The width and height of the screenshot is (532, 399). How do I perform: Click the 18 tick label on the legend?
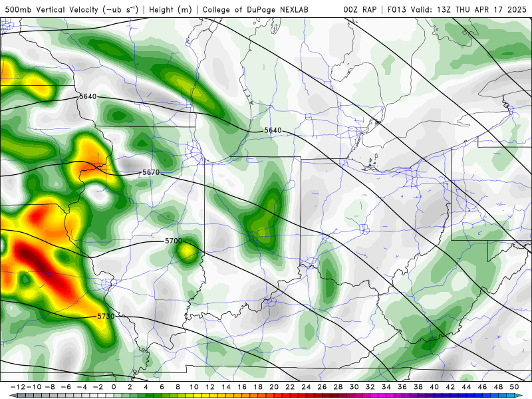pos(258,387)
